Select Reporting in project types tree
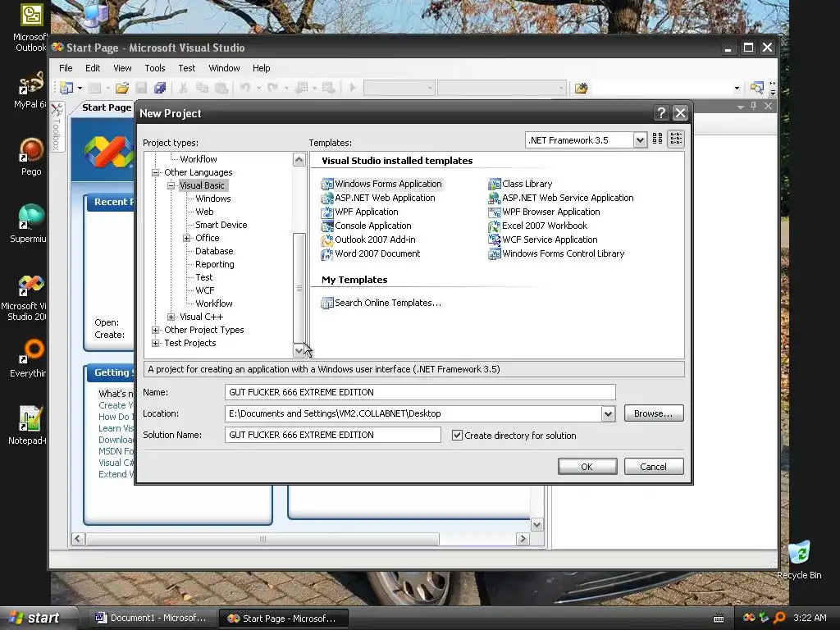 (x=215, y=264)
